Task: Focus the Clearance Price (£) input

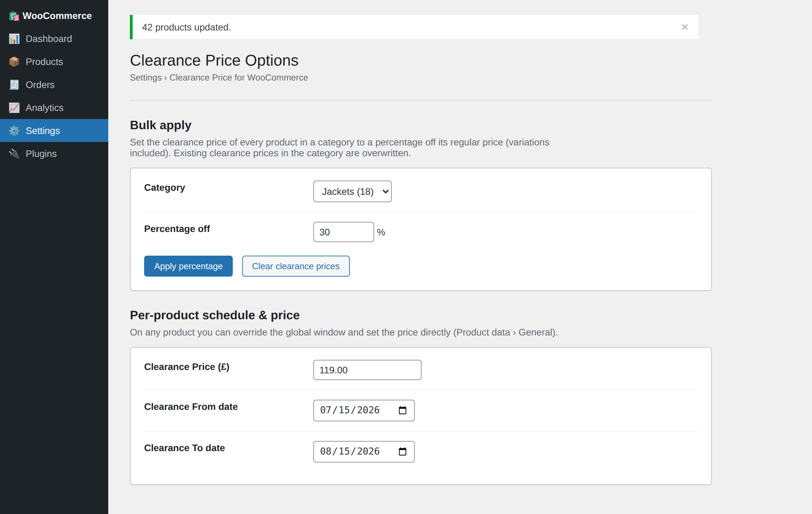Action: [367, 370]
